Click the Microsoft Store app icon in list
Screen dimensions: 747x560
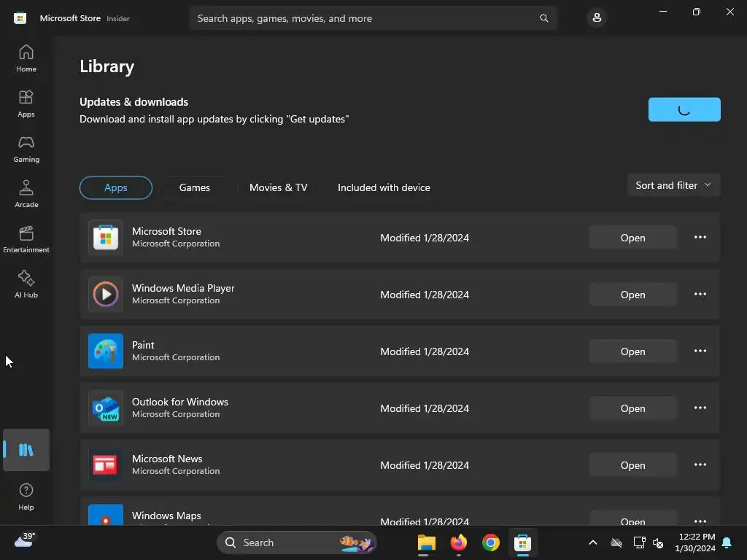106,238
